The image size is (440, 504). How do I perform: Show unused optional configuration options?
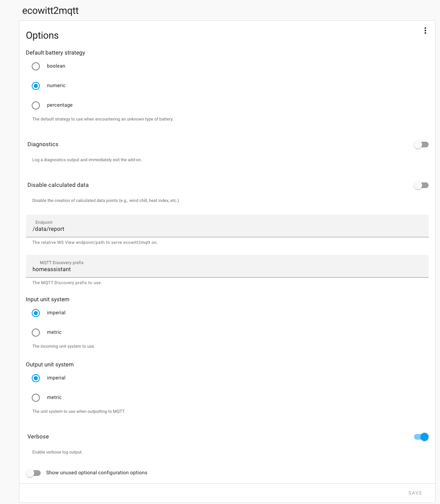coord(33,473)
